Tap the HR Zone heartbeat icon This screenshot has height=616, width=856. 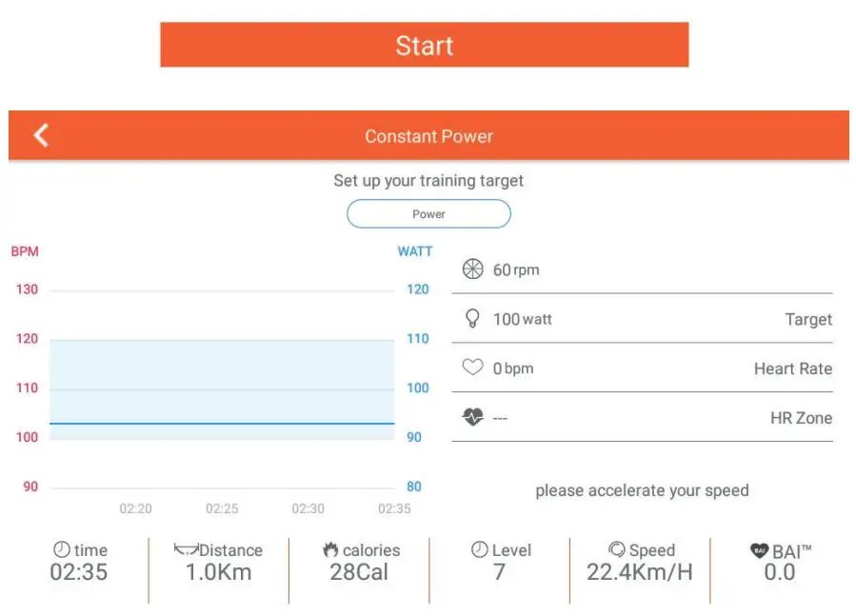(x=472, y=418)
